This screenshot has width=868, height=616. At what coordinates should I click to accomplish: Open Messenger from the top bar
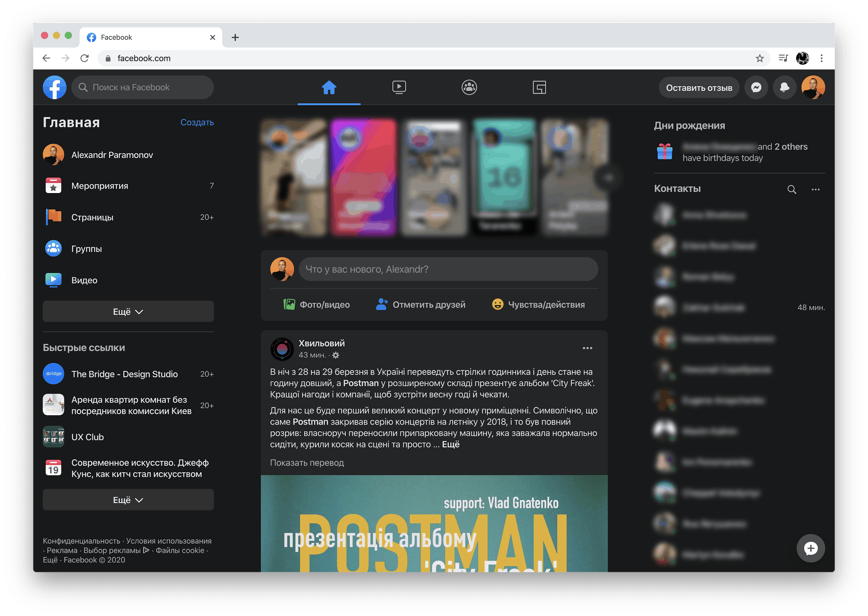(756, 88)
